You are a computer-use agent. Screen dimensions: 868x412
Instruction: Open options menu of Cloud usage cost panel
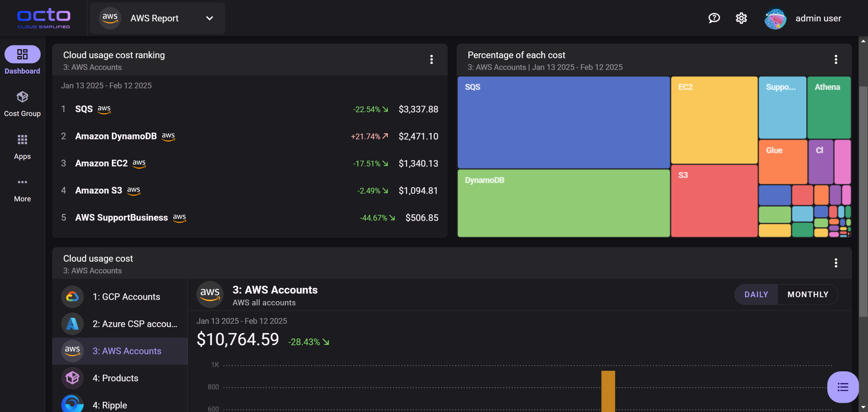coord(836,263)
